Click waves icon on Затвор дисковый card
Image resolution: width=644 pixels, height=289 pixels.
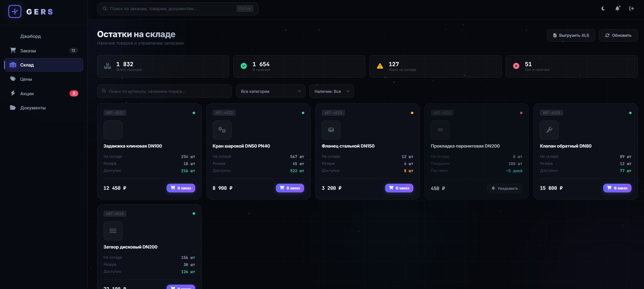tap(113, 231)
